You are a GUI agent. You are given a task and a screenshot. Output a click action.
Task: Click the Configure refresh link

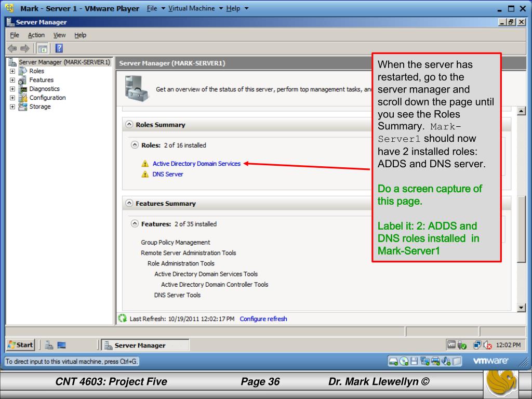coord(263,319)
